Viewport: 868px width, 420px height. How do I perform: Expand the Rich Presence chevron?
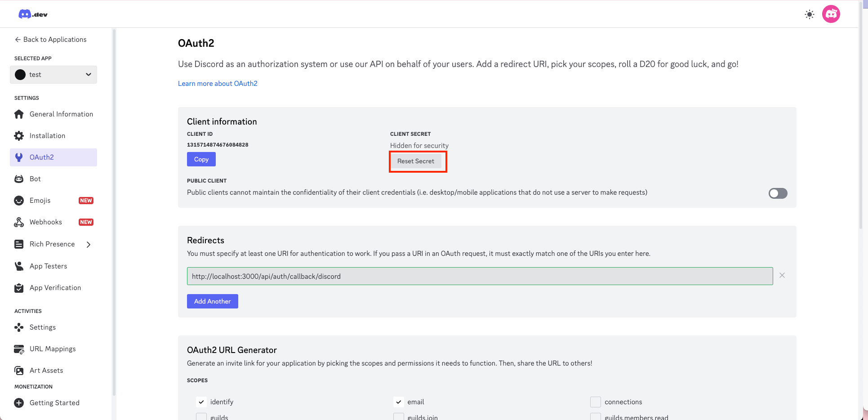coord(89,244)
